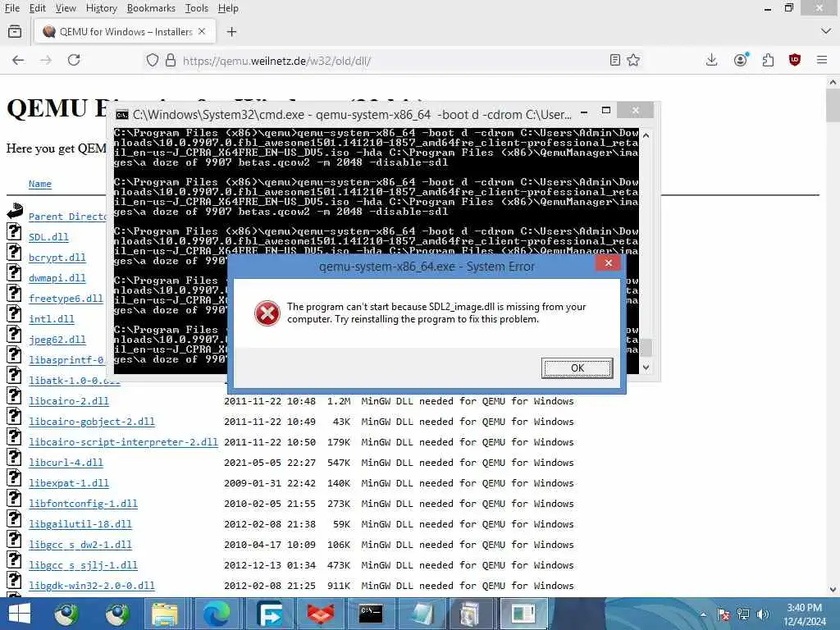Select the QEMU for Windows – Installers tab

(125, 32)
